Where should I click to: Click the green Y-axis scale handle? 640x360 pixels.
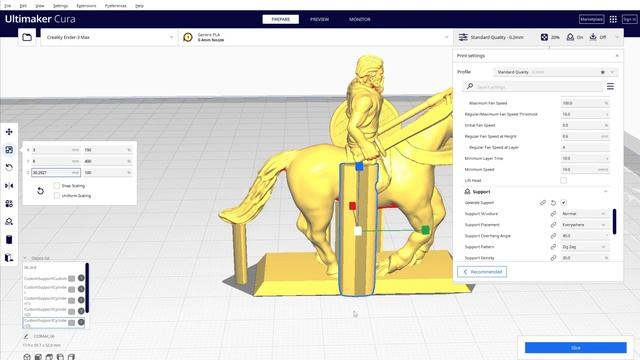(425, 230)
